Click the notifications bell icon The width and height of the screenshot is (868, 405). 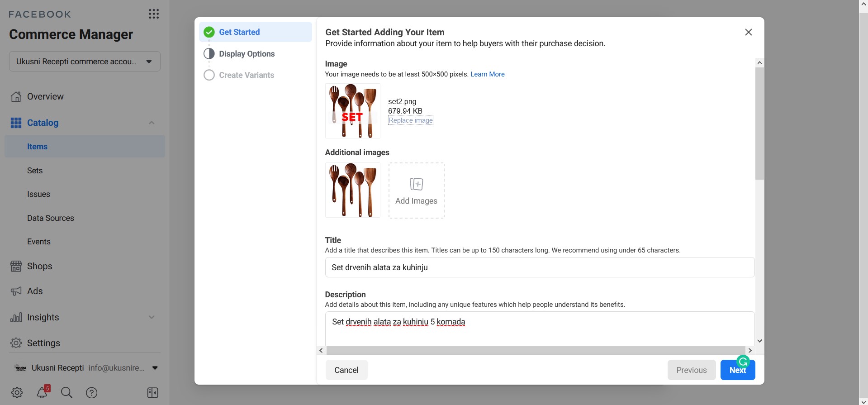(43, 392)
